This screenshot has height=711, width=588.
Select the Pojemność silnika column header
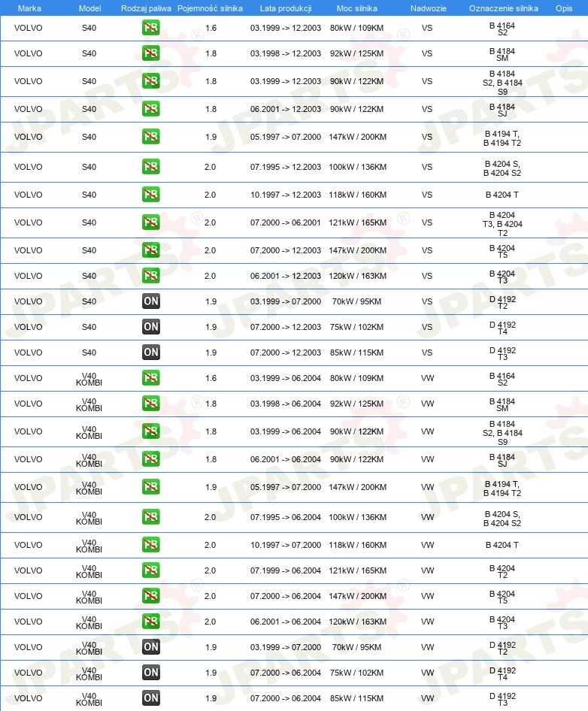[210, 8]
